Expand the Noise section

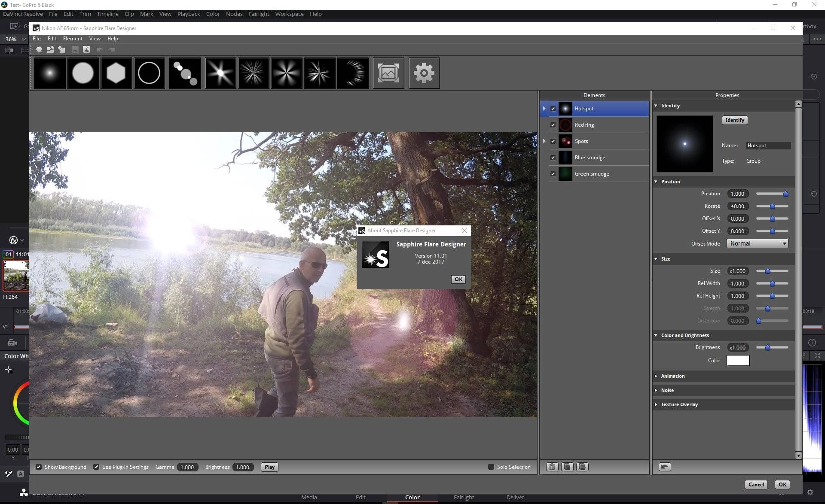pyautogui.click(x=656, y=390)
